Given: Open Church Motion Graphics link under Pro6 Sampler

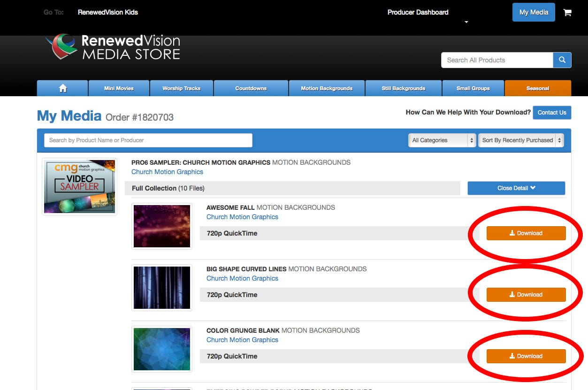Looking at the screenshot, I should tap(168, 172).
